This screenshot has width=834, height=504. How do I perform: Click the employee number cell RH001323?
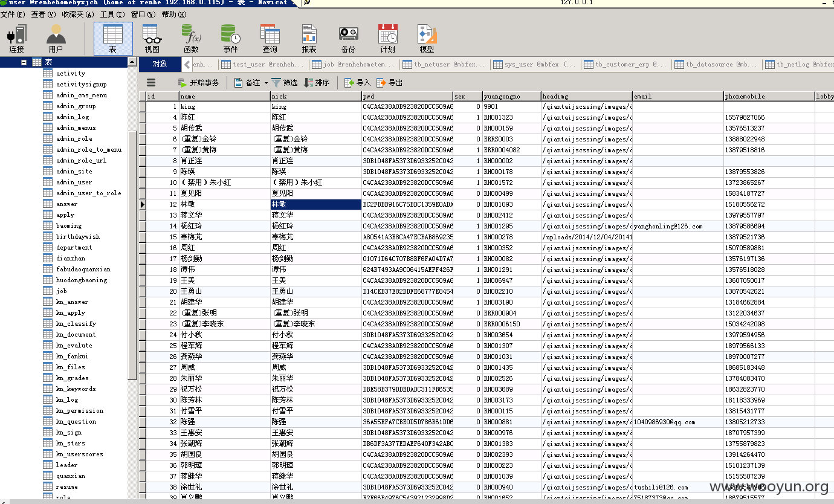click(x=512, y=117)
